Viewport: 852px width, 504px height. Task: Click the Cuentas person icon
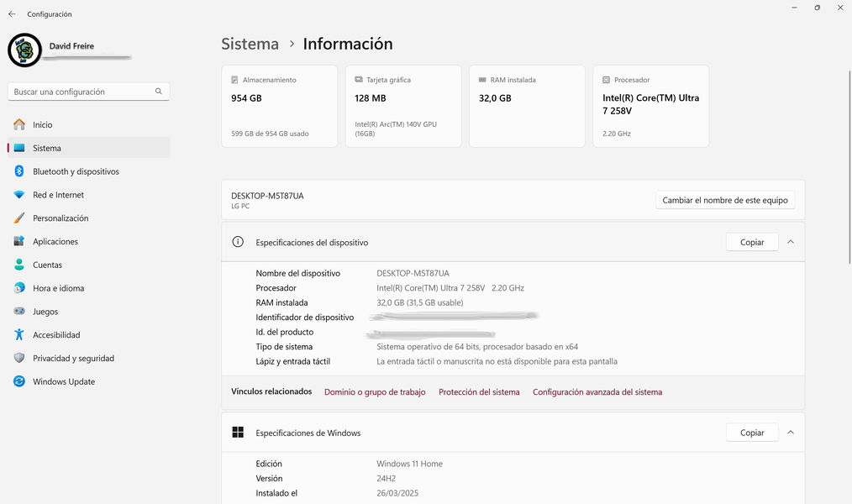19,265
